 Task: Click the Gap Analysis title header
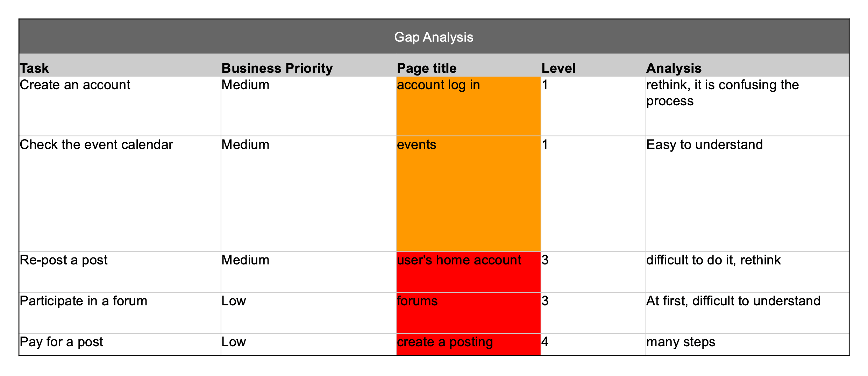tap(434, 37)
